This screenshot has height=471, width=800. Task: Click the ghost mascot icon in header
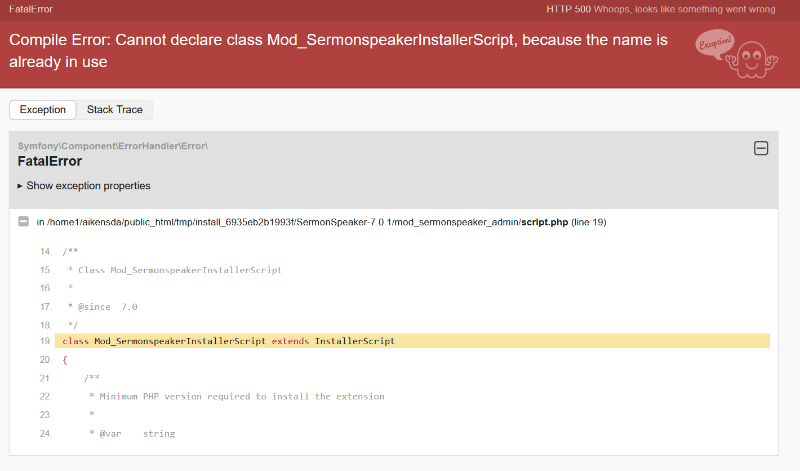click(747, 54)
